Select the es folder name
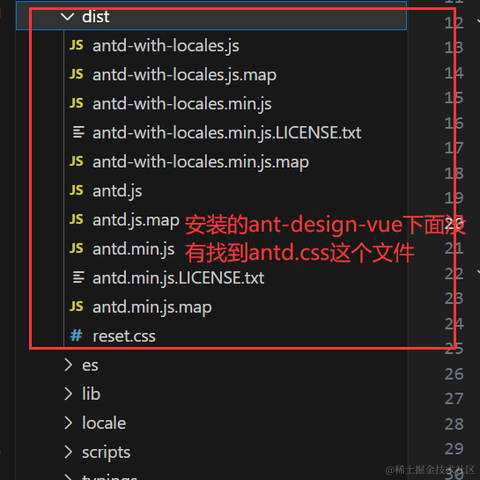This screenshot has height=480, width=480. point(90,366)
